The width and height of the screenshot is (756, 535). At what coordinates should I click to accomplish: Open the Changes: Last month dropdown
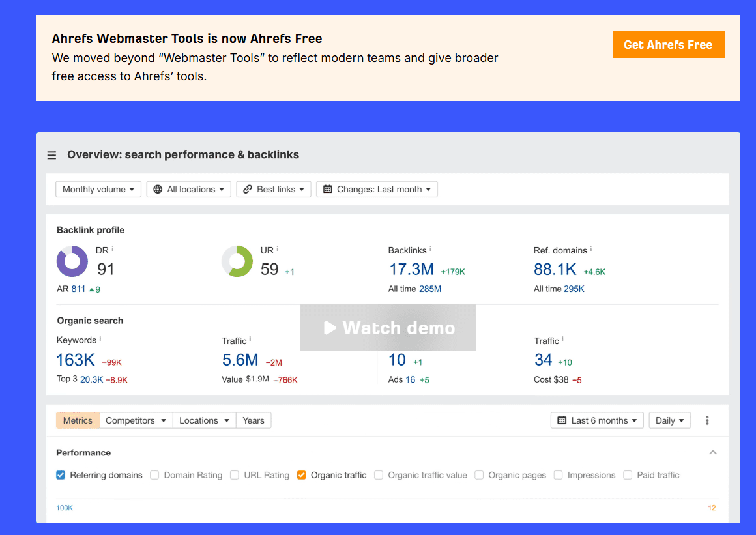pyautogui.click(x=377, y=190)
